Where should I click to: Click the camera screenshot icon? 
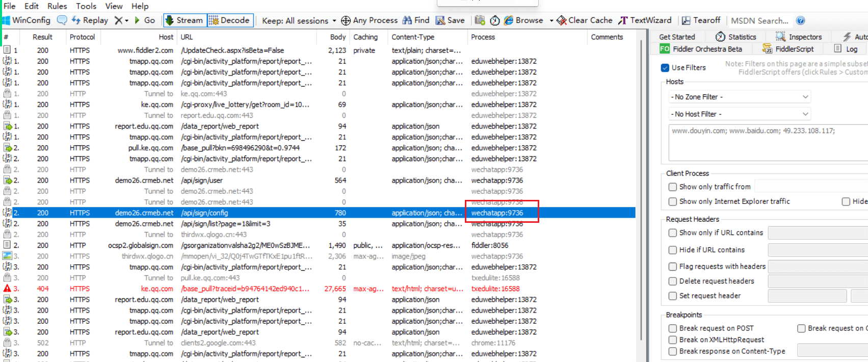tap(480, 20)
